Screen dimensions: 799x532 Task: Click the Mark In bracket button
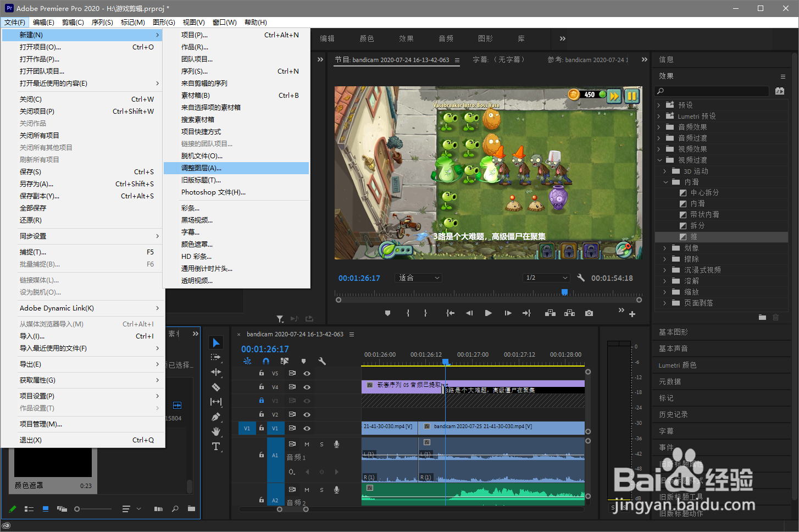point(408,313)
